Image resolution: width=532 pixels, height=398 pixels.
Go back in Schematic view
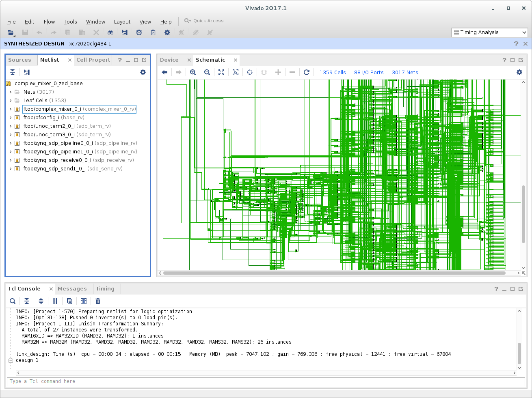pyautogui.click(x=164, y=72)
